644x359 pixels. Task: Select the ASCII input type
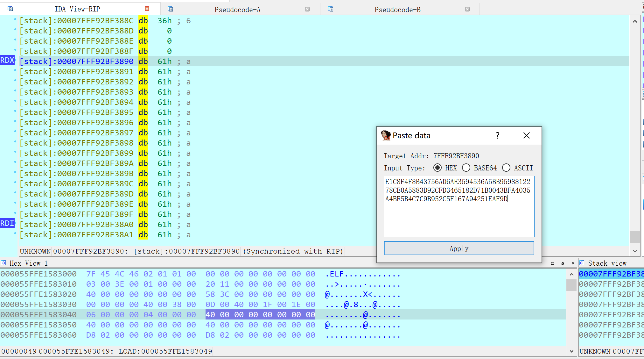[506, 168]
